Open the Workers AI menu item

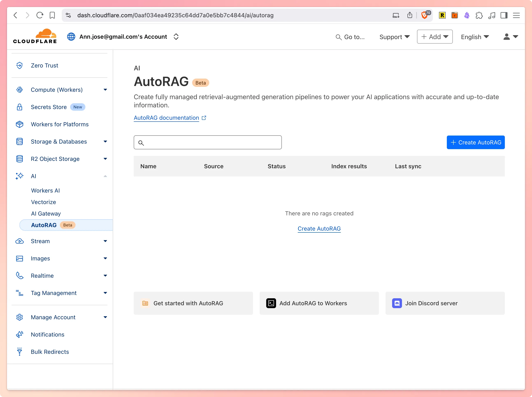45,190
